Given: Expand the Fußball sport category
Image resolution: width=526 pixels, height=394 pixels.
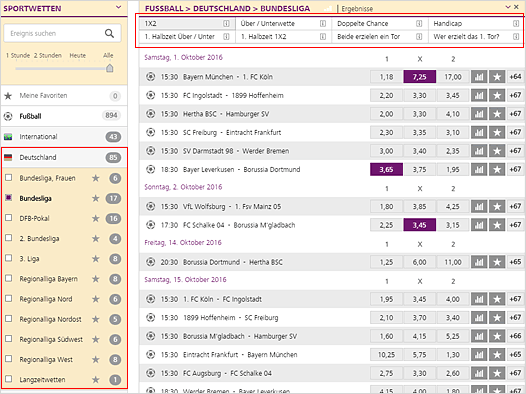Looking at the screenshot, I should [x=64, y=116].
